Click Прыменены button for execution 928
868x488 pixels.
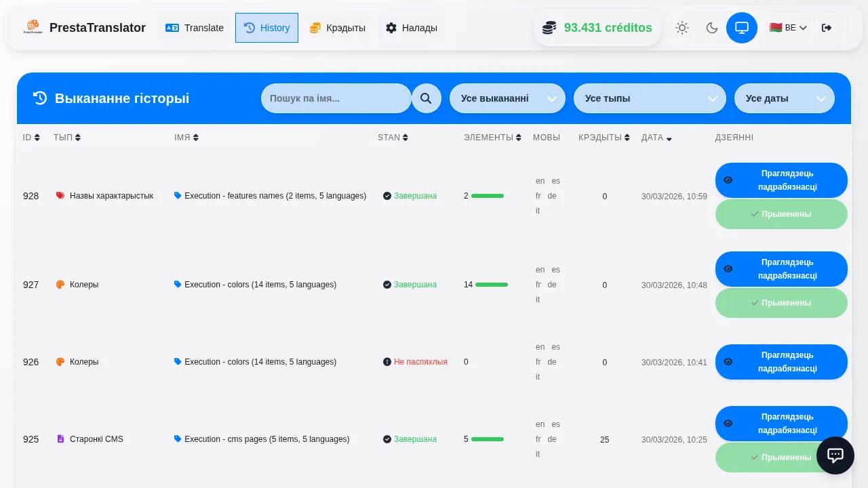point(781,214)
